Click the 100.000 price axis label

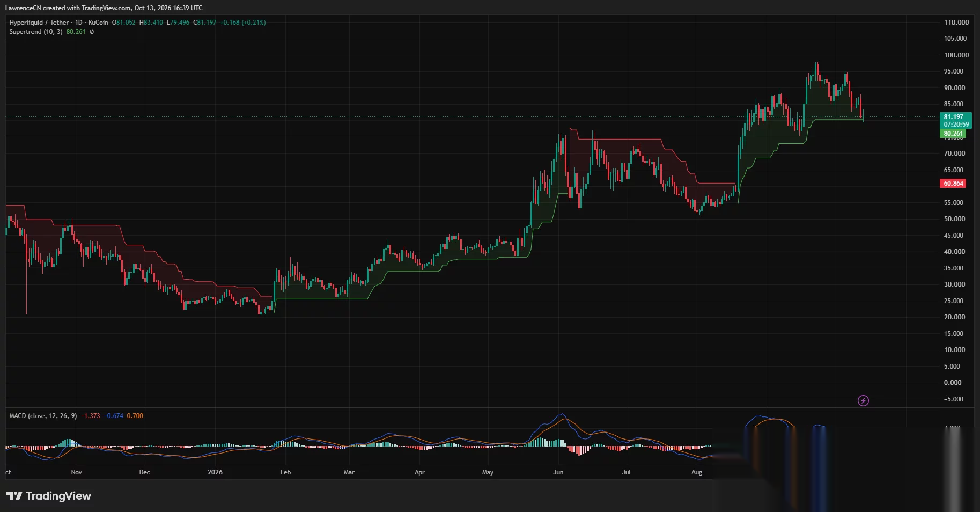point(956,55)
